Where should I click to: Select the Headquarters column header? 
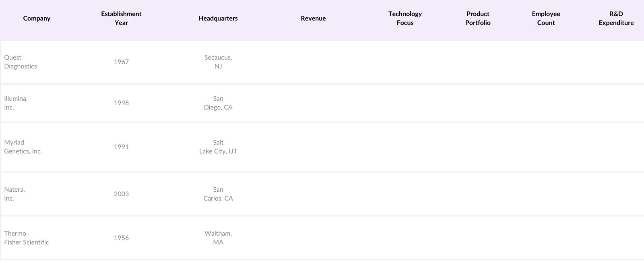218,19
